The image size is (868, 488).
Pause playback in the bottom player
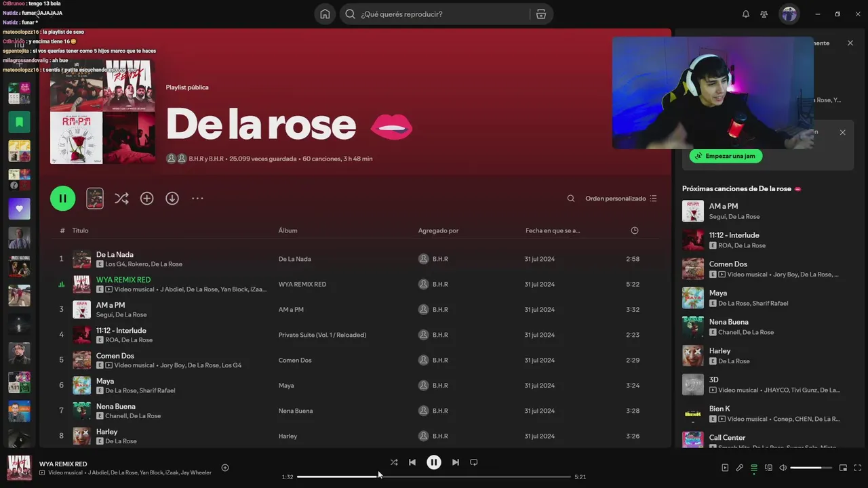[434, 462]
